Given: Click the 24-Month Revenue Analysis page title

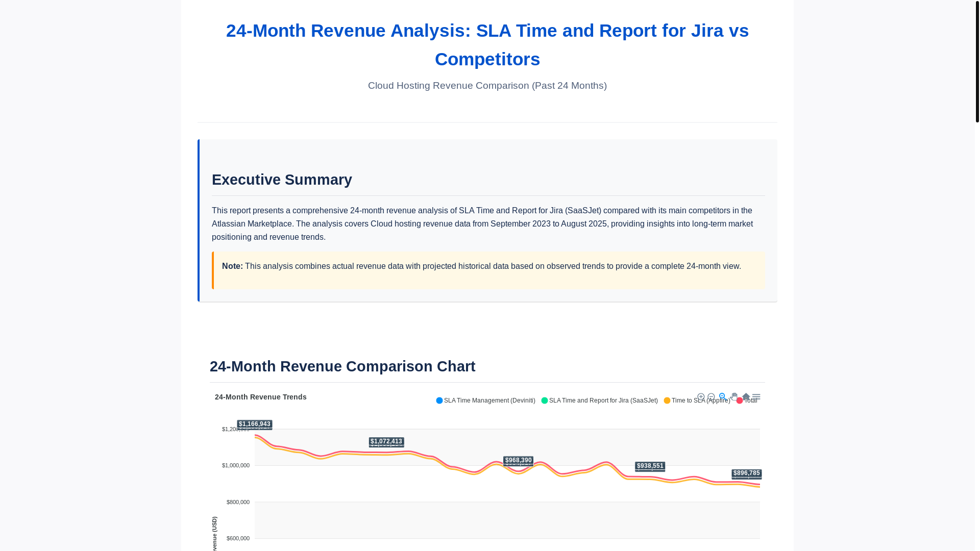Looking at the screenshot, I should tap(487, 45).
